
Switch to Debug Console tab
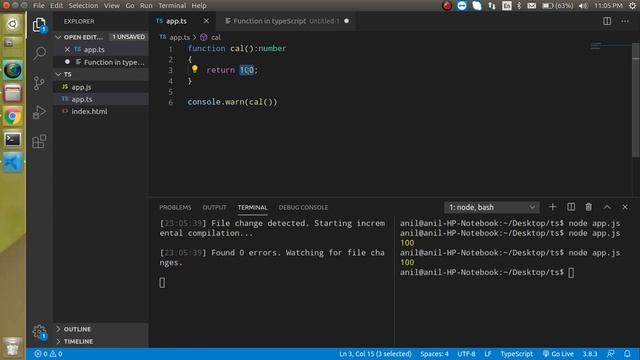click(303, 207)
